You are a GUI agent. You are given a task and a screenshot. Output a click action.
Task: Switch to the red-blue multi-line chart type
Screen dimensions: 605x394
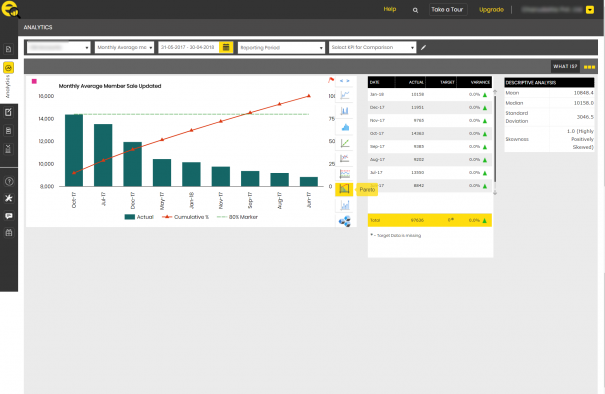coord(345,158)
